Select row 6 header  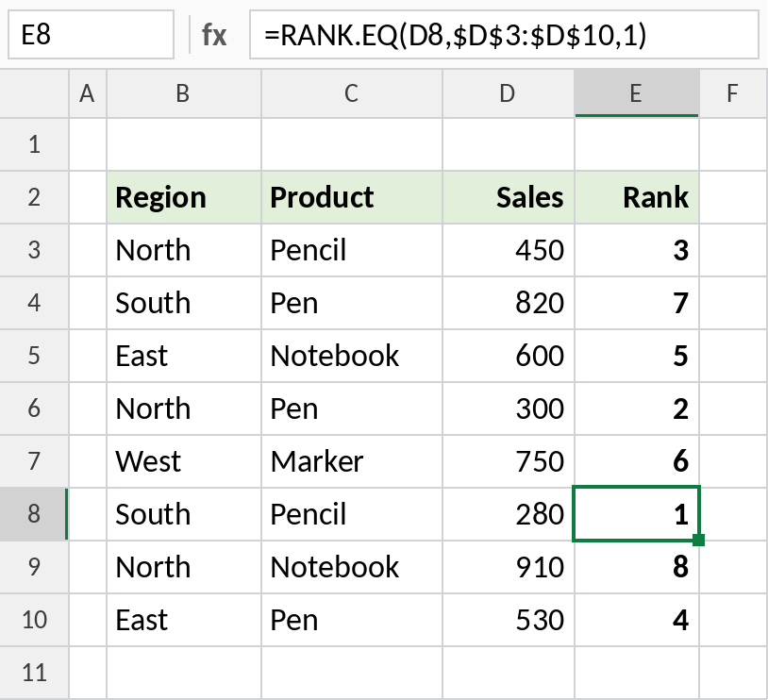click(34, 408)
